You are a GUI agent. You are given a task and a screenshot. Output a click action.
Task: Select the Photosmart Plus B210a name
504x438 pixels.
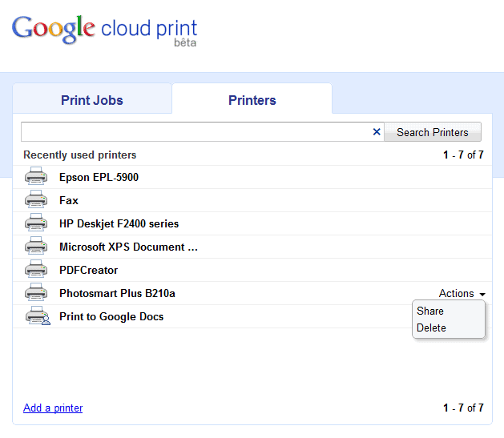click(x=117, y=293)
